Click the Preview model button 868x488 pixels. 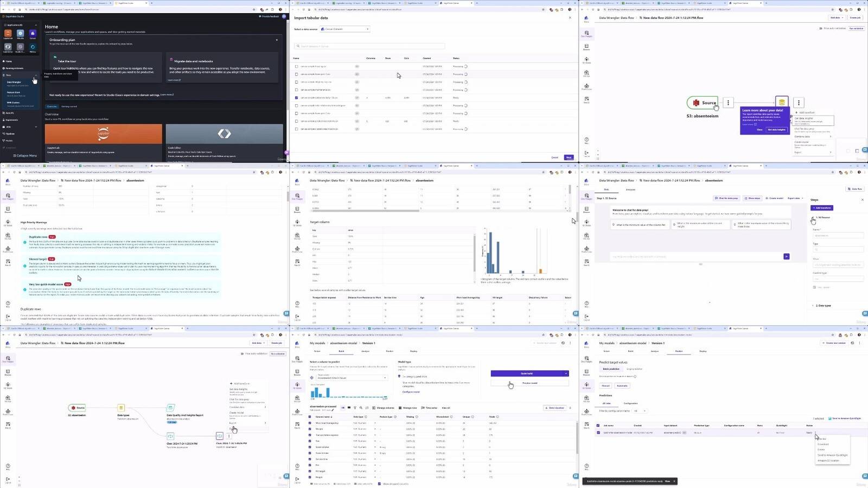pos(529,383)
